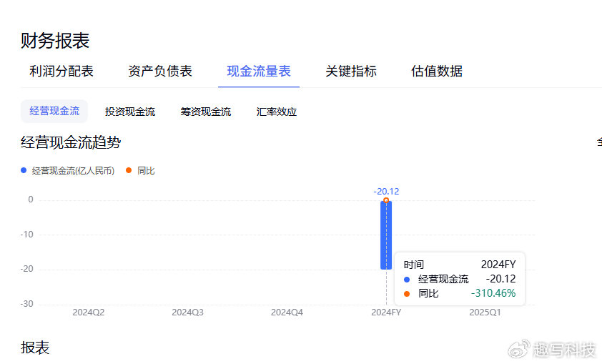This screenshot has width=602, height=364.
Task: Switch to 估值数据 tab
Action: tap(437, 72)
